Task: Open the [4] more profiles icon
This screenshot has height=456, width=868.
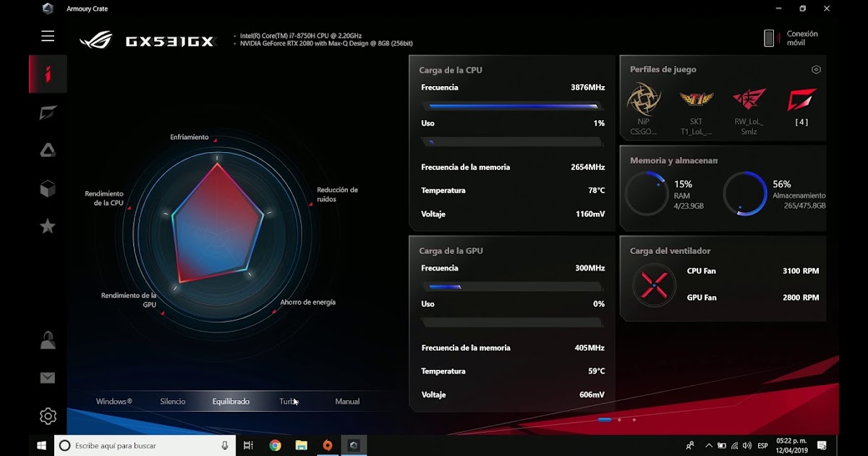Action: (x=801, y=107)
